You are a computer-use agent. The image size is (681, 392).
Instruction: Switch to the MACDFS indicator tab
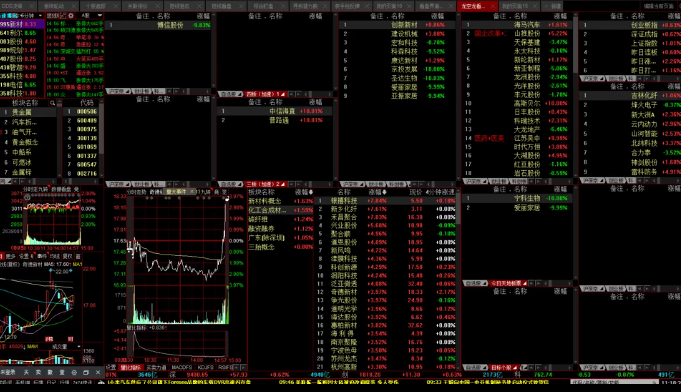point(182,367)
